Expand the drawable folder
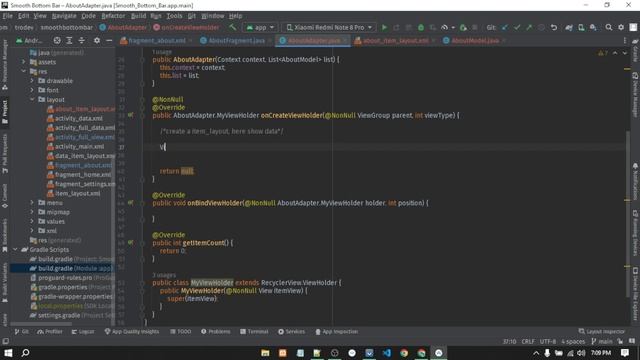The height and width of the screenshot is (360, 640). coord(32,81)
